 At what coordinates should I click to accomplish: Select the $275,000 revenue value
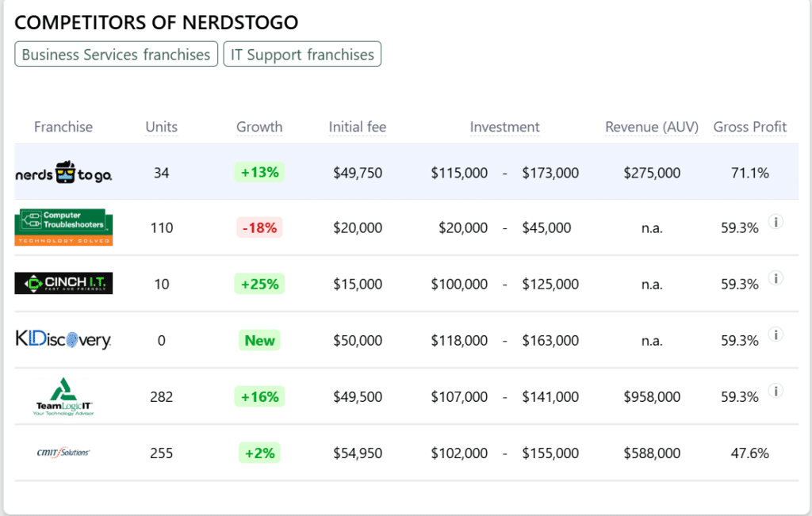(652, 173)
